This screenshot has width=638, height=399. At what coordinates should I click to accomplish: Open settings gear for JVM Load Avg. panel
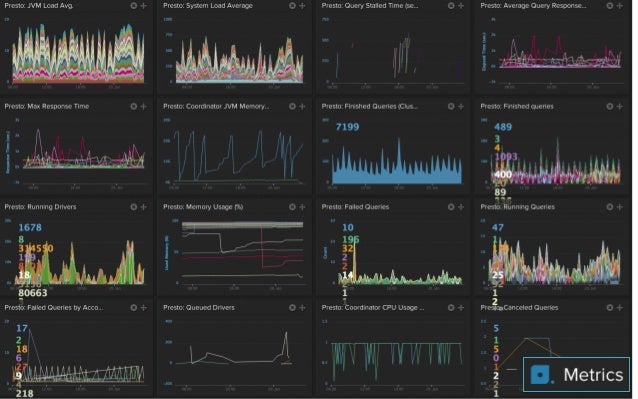point(133,6)
